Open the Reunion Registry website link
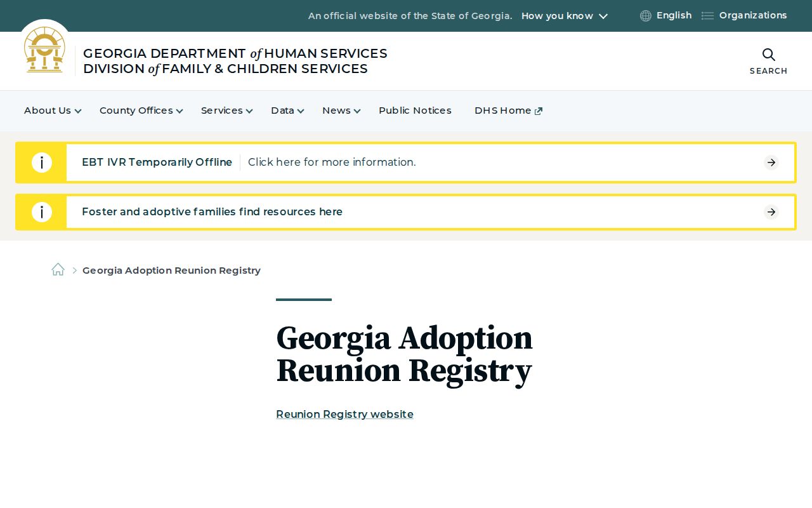The width and height of the screenshot is (812, 508). click(344, 414)
